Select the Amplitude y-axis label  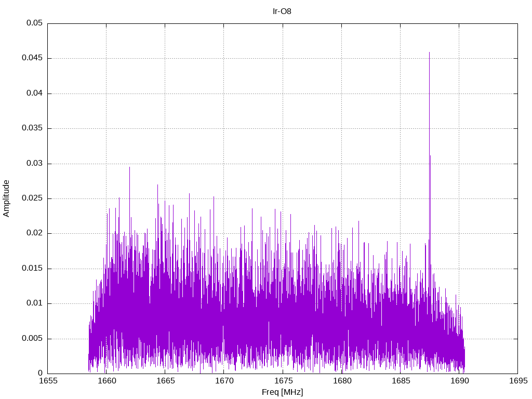pyautogui.click(x=6, y=198)
